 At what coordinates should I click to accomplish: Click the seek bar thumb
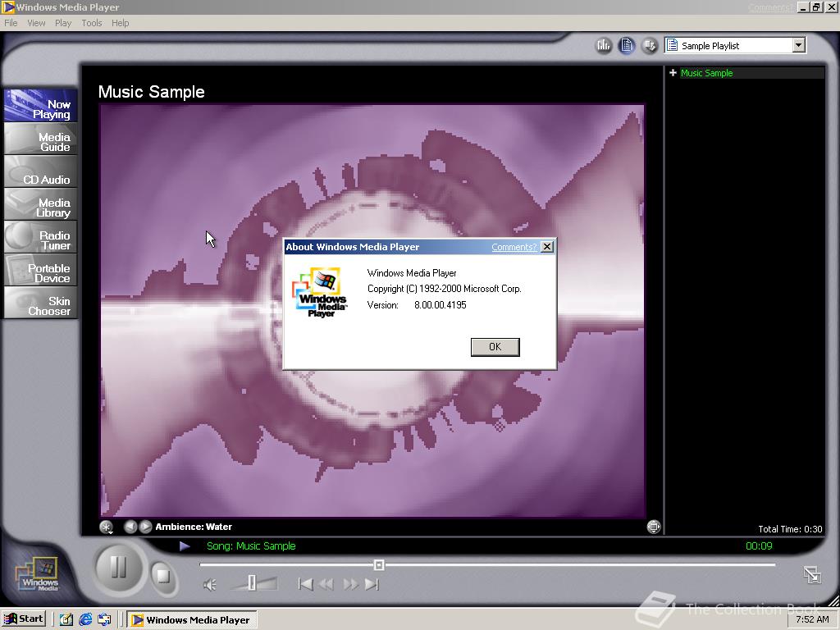[x=379, y=564]
